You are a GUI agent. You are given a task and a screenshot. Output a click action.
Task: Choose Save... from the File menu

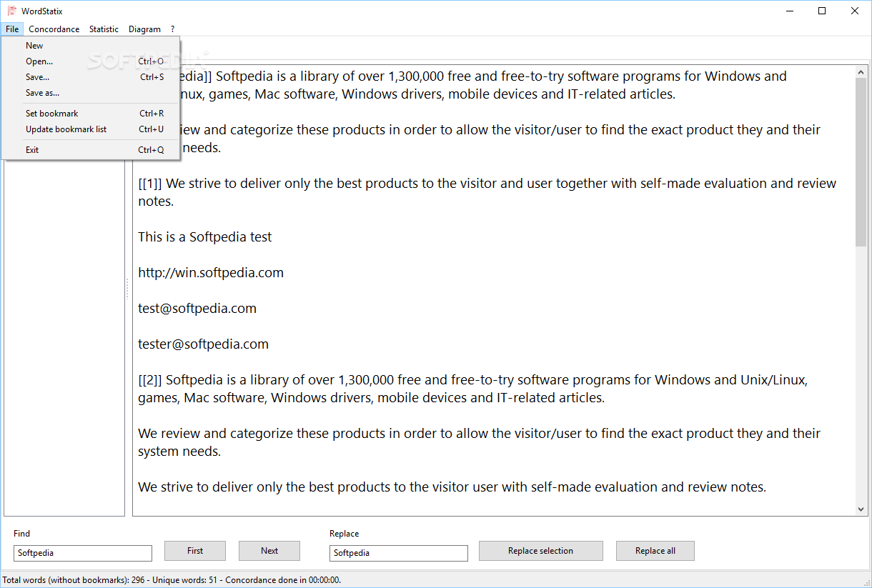tap(91, 77)
